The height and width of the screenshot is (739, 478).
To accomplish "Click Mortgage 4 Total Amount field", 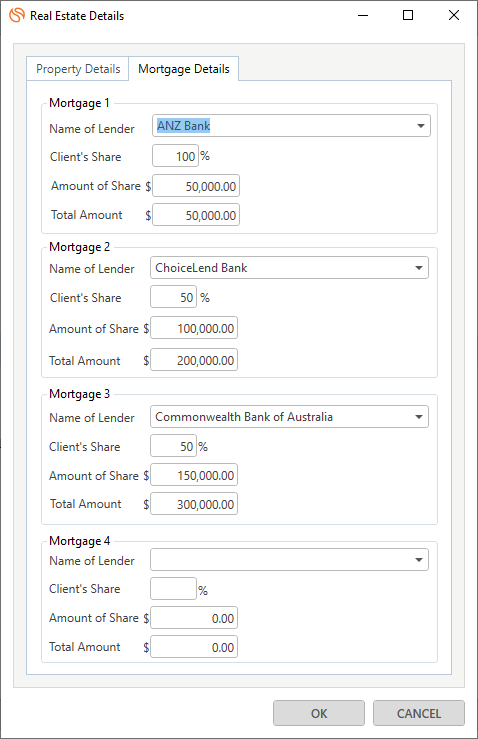I will [x=194, y=647].
